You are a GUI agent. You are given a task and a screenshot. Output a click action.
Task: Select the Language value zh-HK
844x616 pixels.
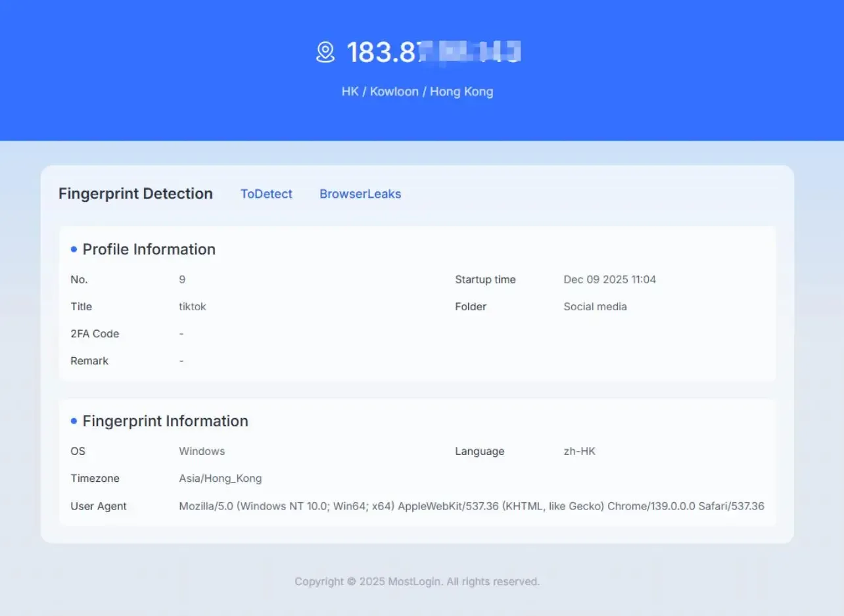(x=579, y=451)
